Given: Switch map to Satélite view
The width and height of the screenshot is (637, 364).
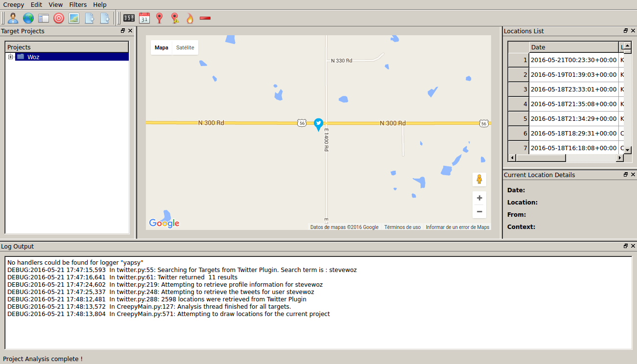Looking at the screenshot, I should (x=185, y=47).
